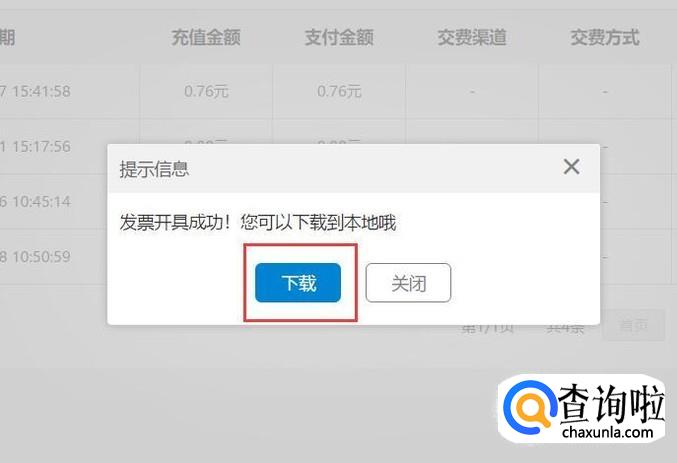Click the row timestamp 15:41:58
This screenshot has width=677, height=463.
pos(41,91)
